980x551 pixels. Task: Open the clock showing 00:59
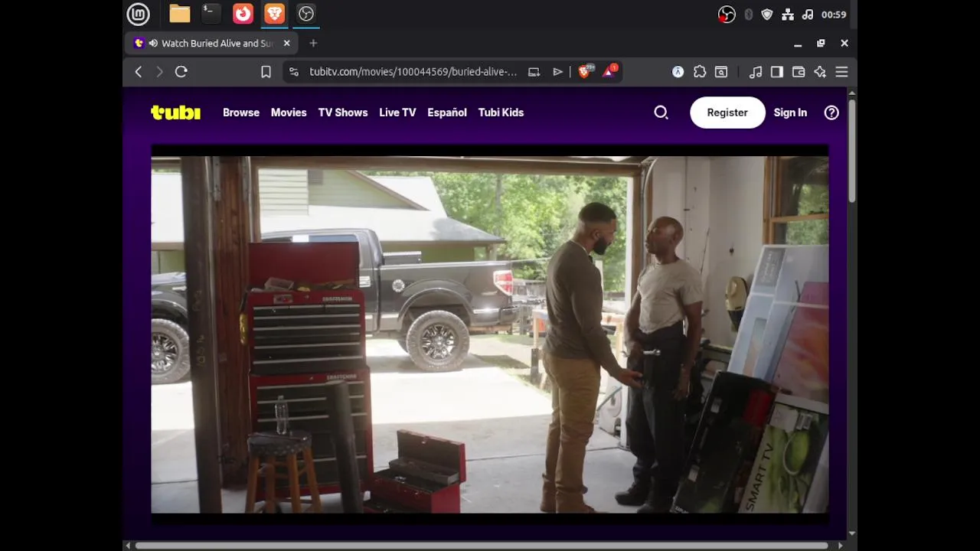834,15
